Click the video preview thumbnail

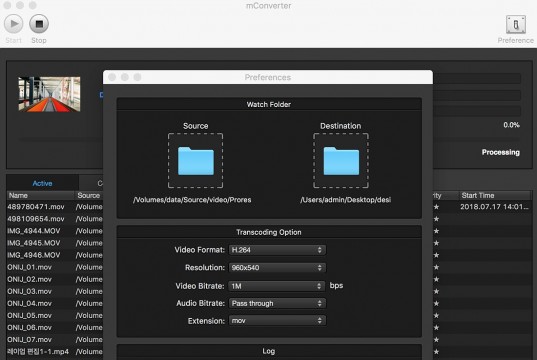coord(49,94)
